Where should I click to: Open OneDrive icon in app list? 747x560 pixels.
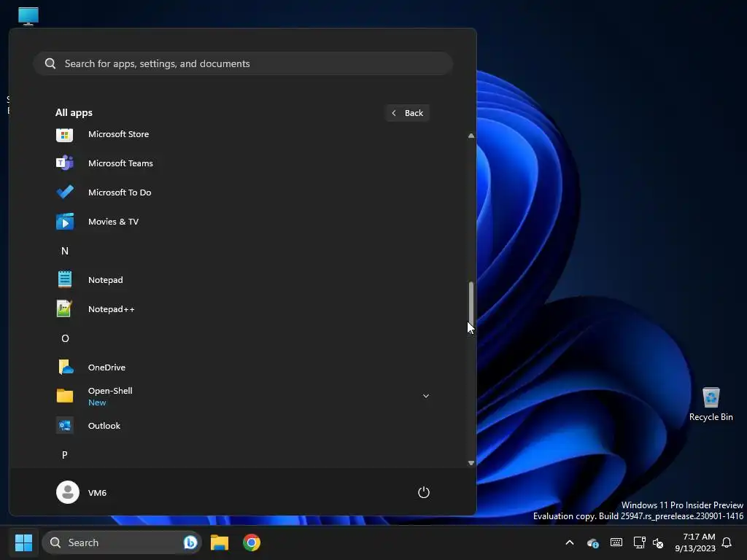pyautogui.click(x=65, y=367)
